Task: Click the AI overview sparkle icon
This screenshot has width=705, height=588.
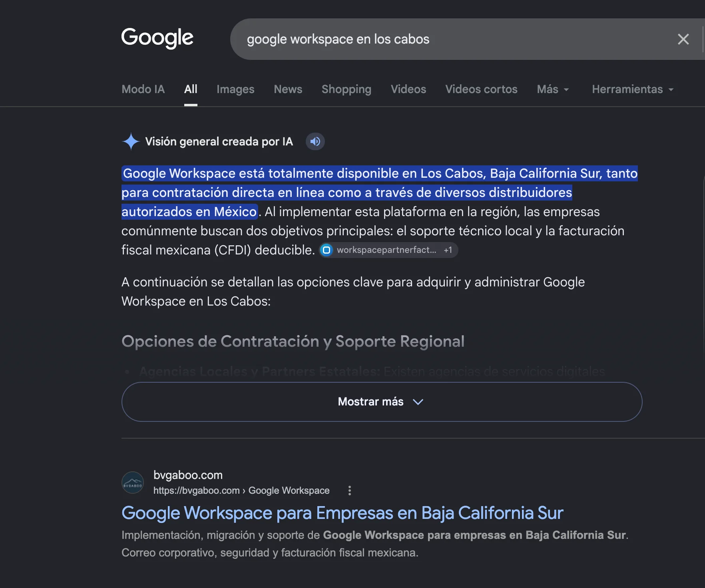Action: point(131,141)
